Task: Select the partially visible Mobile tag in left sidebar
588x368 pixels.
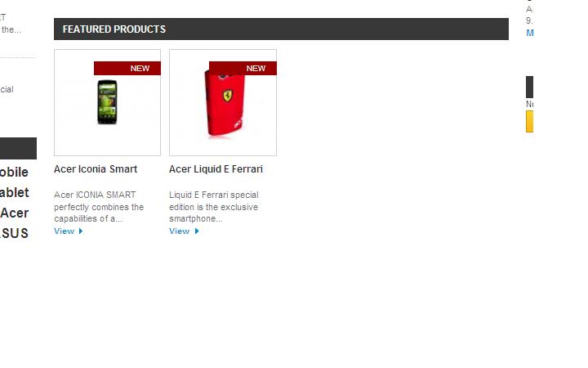Action: [14, 172]
